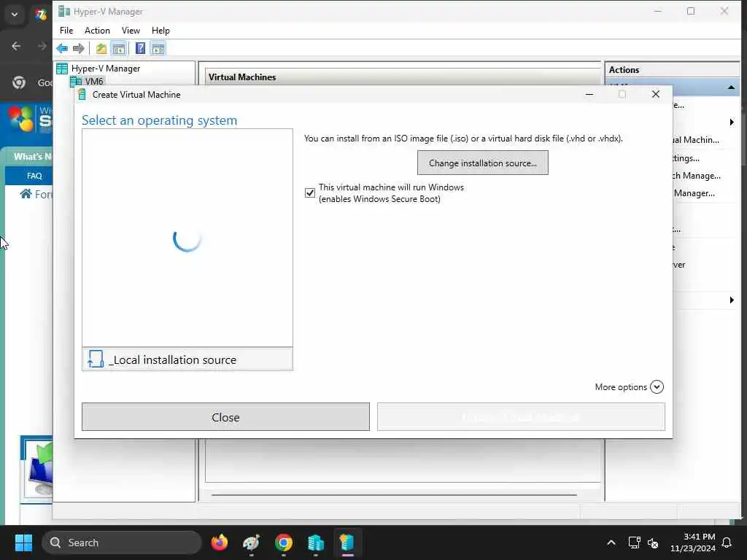Expand the lower Actions submenu arrow
747x560 pixels.
click(x=731, y=300)
